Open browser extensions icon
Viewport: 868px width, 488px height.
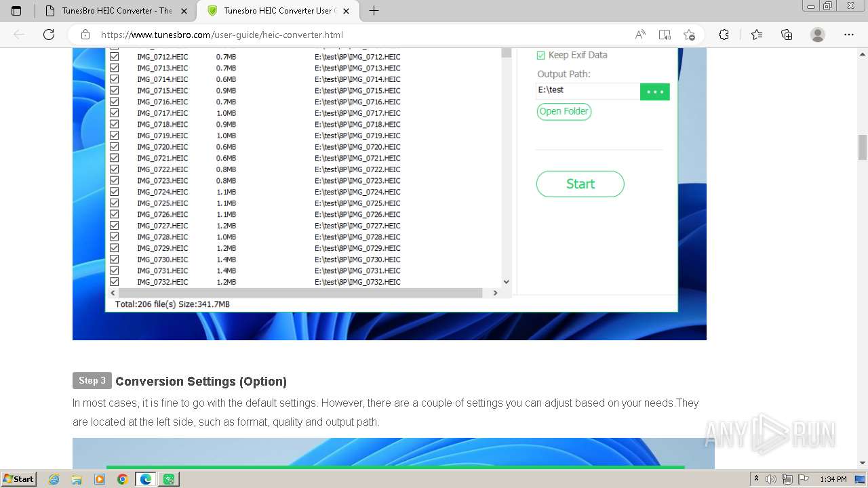(x=724, y=35)
